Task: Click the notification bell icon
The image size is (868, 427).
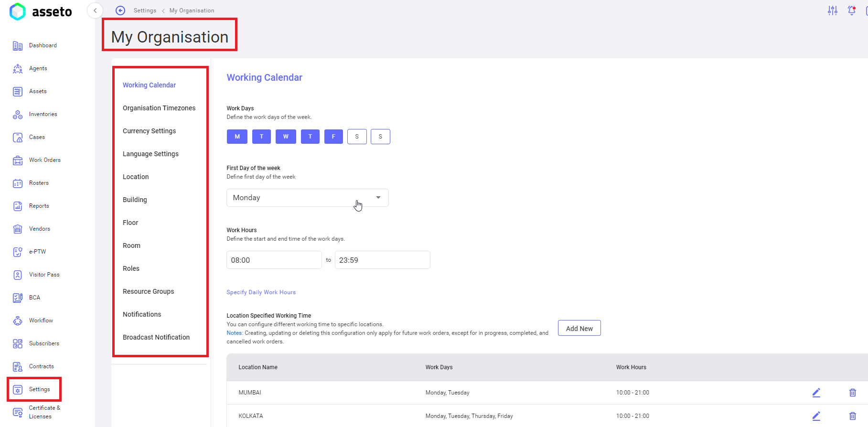Action: [x=851, y=11]
